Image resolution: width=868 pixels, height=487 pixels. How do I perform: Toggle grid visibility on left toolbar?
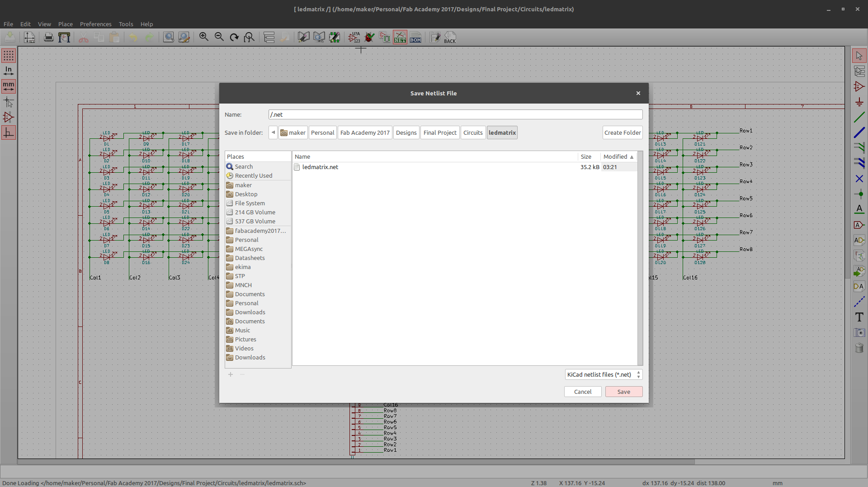(x=9, y=56)
